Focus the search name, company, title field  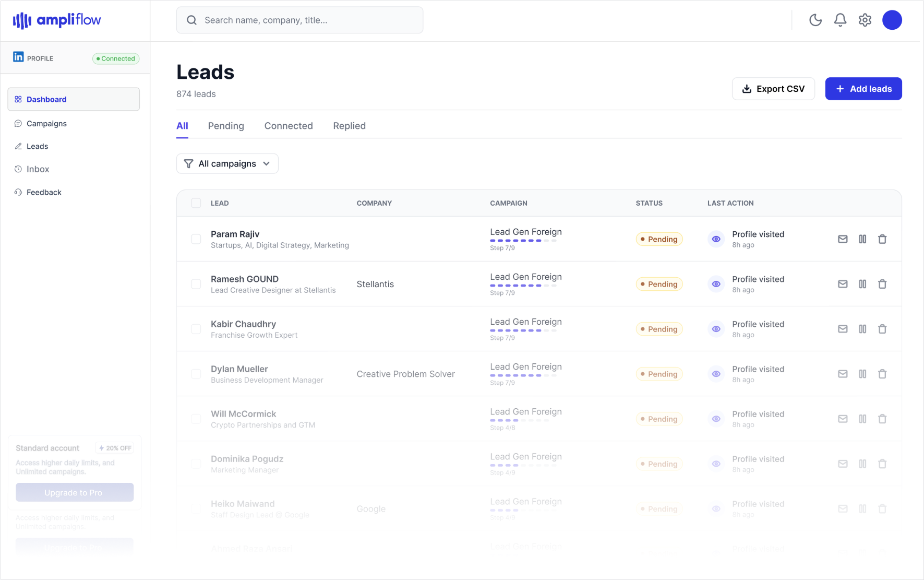tap(299, 20)
